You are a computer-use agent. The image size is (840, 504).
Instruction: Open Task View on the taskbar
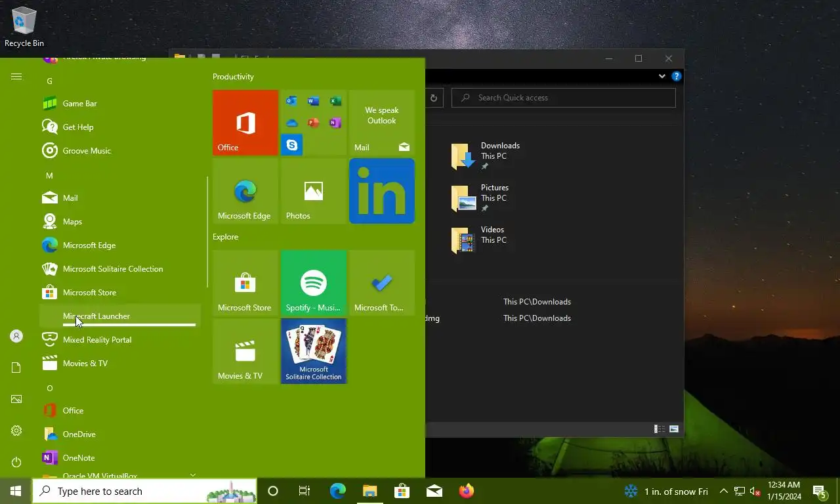tap(304, 491)
